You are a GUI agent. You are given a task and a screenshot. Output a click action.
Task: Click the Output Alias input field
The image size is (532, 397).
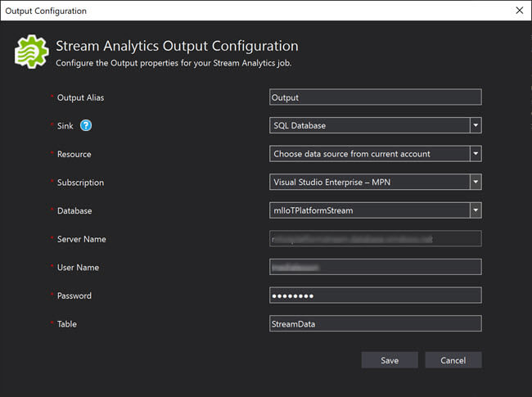tap(376, 97)
